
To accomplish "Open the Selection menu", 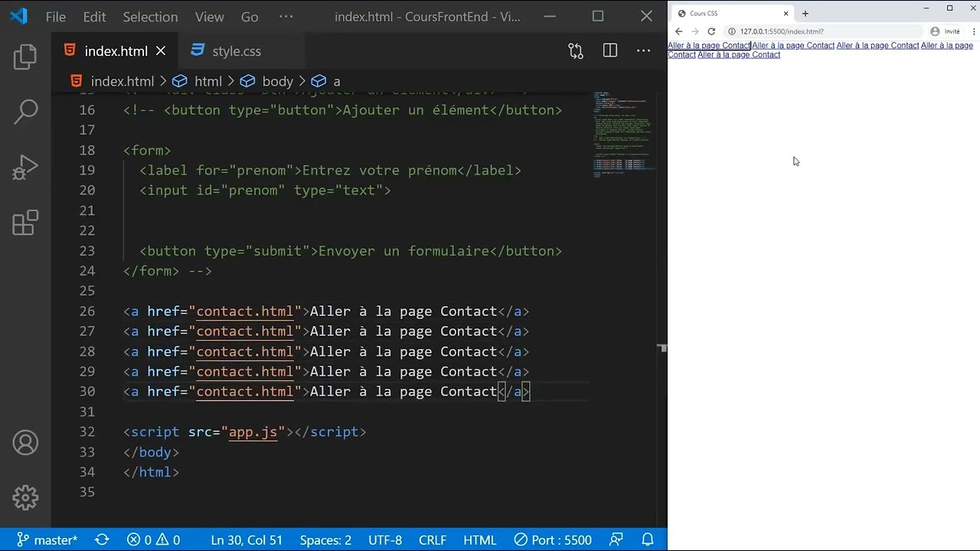I will click(150, 16).
